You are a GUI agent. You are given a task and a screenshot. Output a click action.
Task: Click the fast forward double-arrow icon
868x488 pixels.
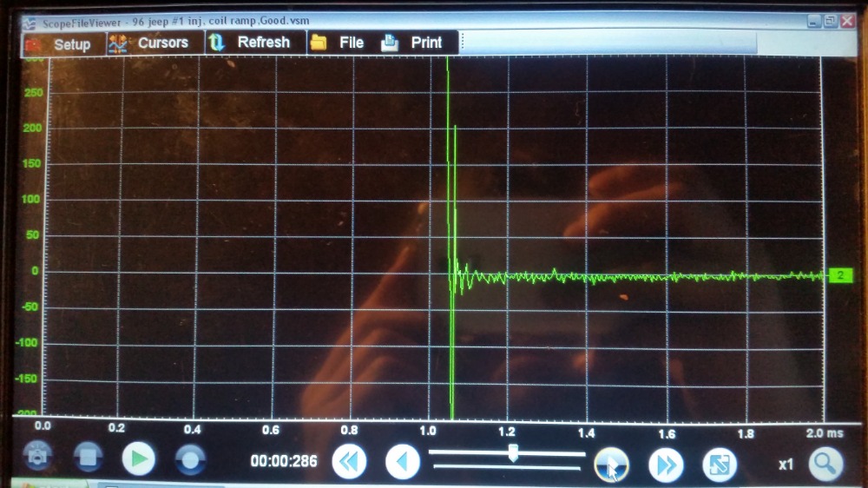pyautogui.click(x=665, y=465)
